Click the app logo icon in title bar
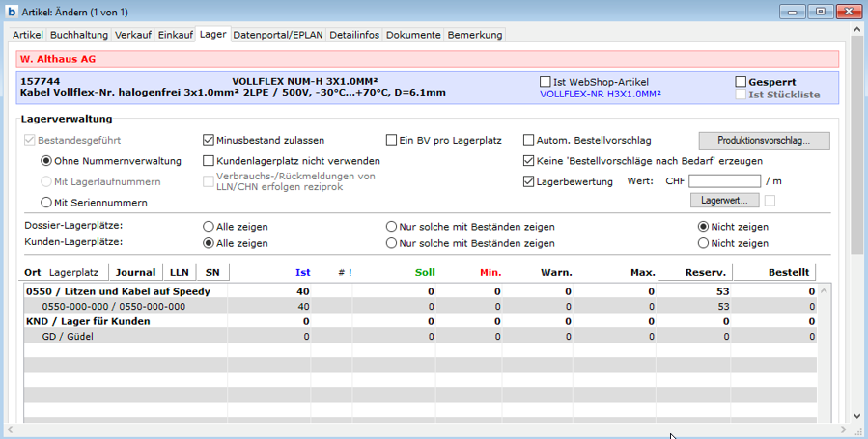The width and height of the screenshot is (868, 439). [10, 11]
